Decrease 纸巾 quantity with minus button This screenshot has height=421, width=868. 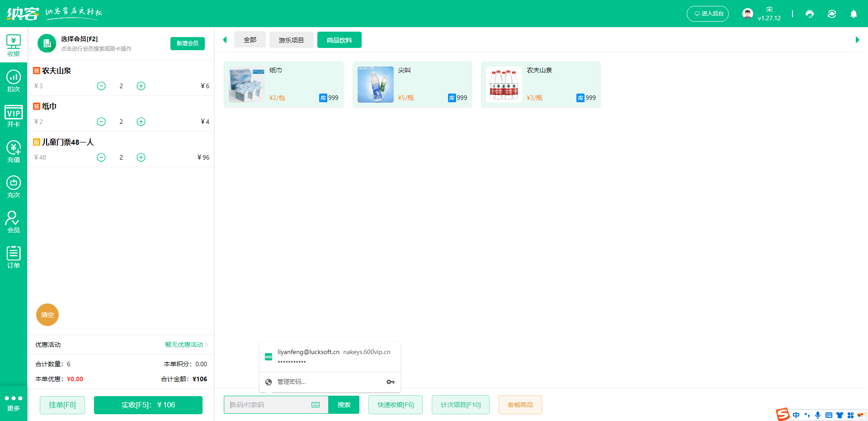tap(101, 122)
